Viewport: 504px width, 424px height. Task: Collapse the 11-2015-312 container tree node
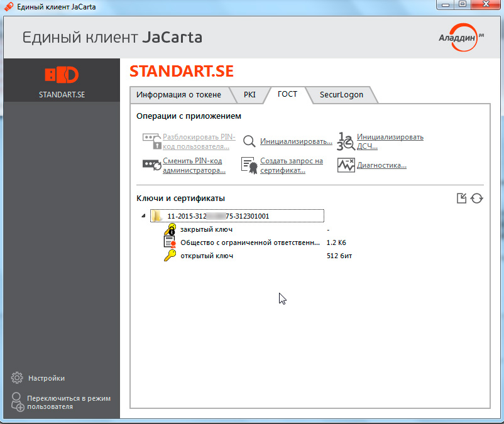(x=143, y=216)
